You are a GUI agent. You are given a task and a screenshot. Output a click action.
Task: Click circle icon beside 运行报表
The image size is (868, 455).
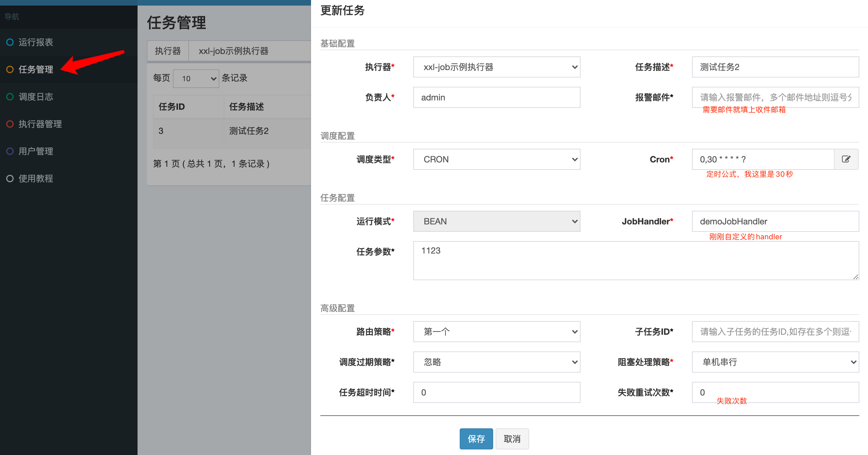pyautogui.click(x=10, y=42)
